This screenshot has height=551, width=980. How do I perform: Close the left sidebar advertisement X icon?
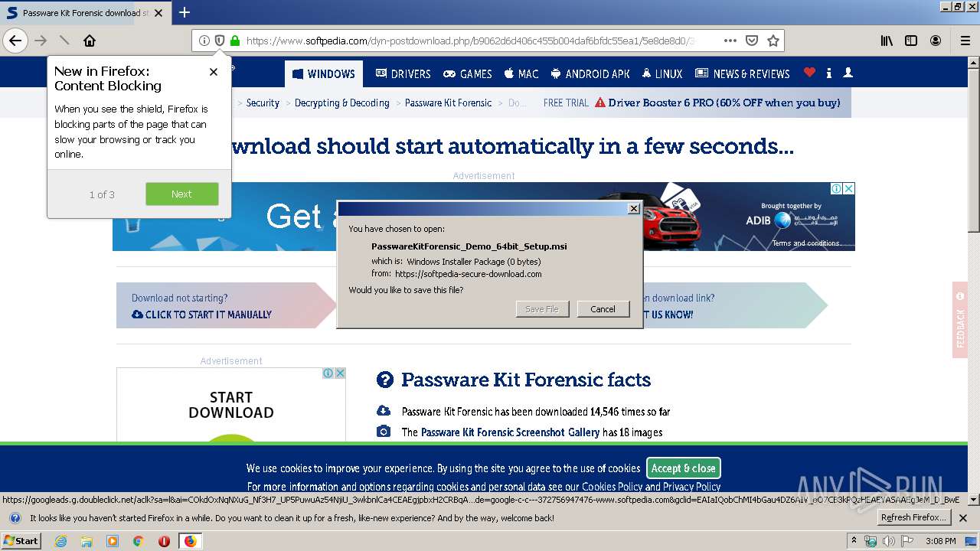340,373
